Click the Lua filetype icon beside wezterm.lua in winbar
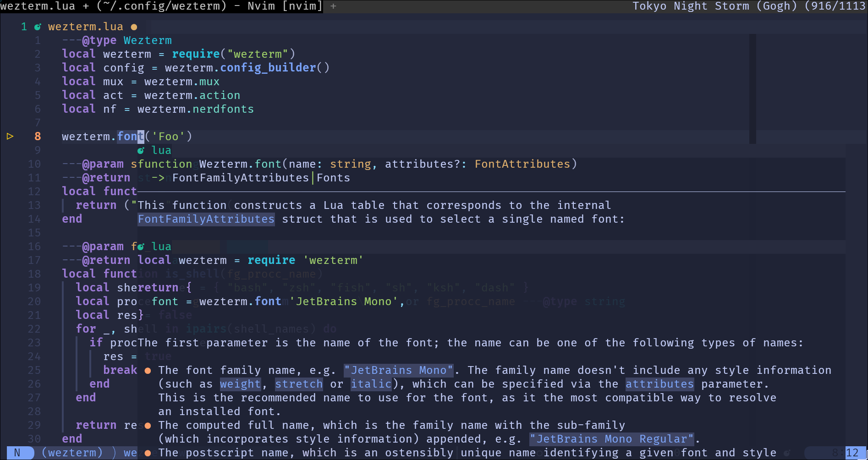The image size is (868, 460). (x=37, y=27)
